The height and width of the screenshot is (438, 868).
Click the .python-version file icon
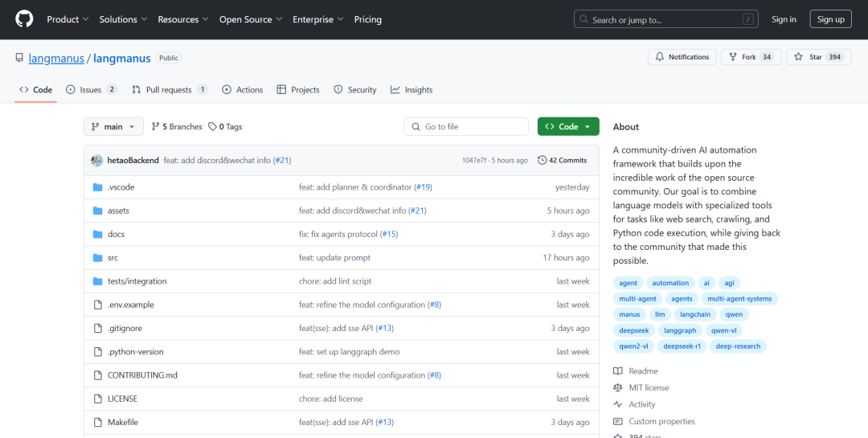[x=98, y=352]
